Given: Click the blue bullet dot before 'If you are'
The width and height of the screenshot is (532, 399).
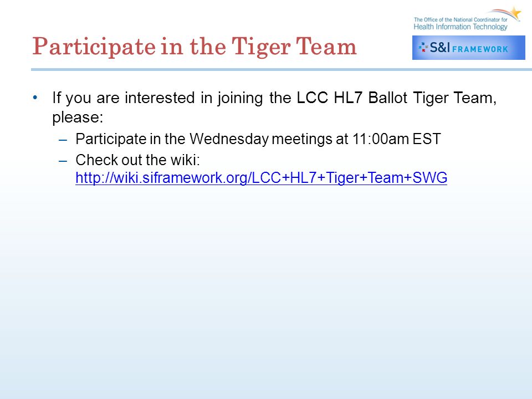Looking at the screenshot, I should pyautogui.click(x=35, y=98).
